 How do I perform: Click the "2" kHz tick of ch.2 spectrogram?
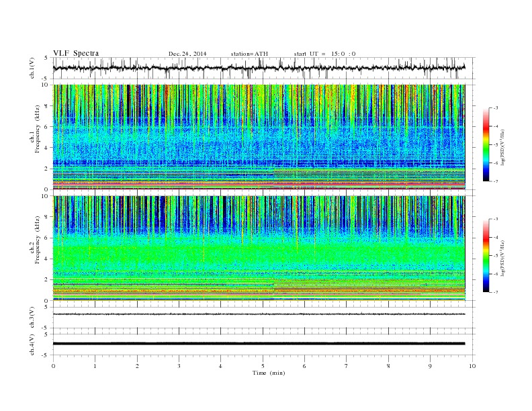pyautogui.click(x=46, y=280)
